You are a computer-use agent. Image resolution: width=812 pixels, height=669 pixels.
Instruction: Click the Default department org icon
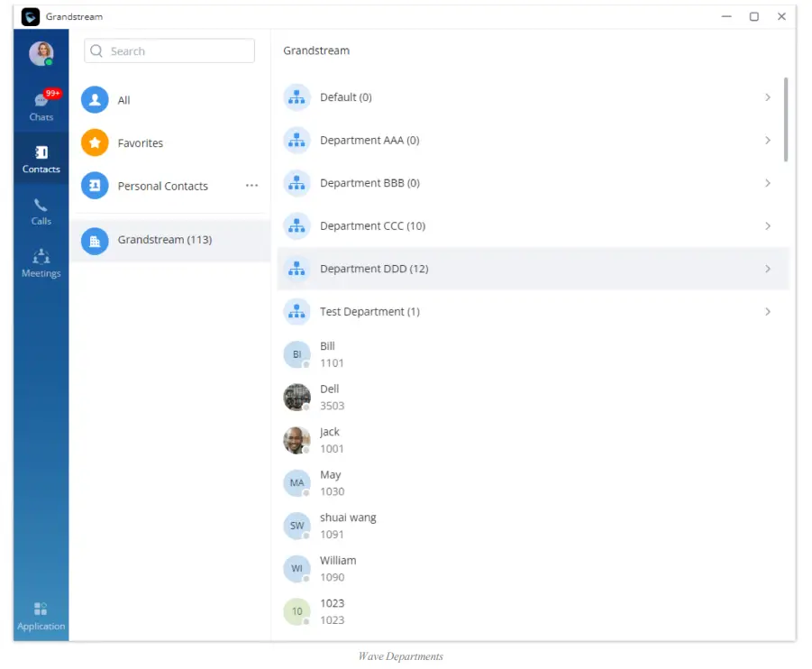tap(297, 97)
